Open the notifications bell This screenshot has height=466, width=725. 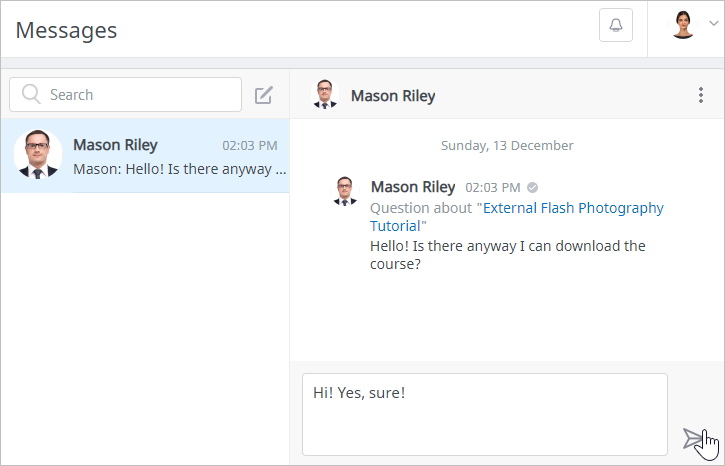pos(615,25)
